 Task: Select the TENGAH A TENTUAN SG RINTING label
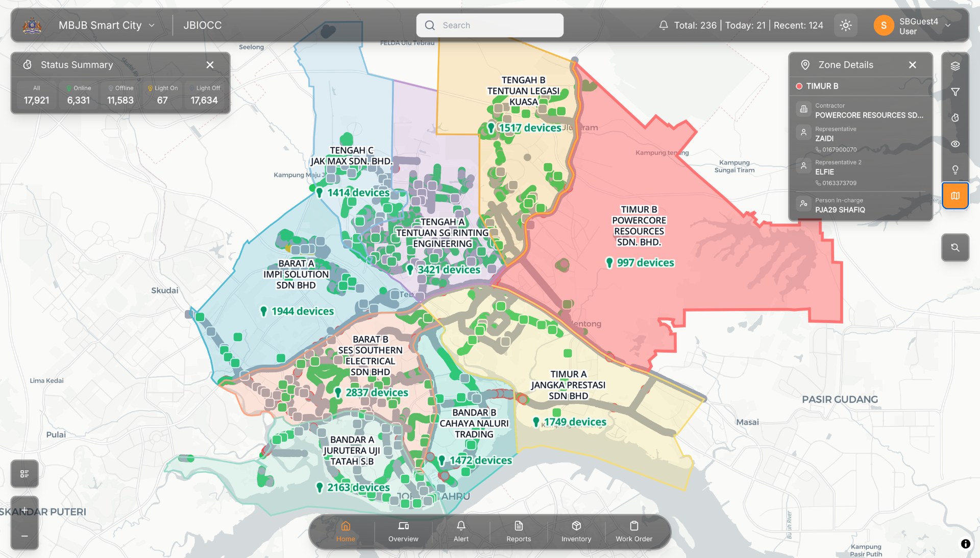[443, 233]
